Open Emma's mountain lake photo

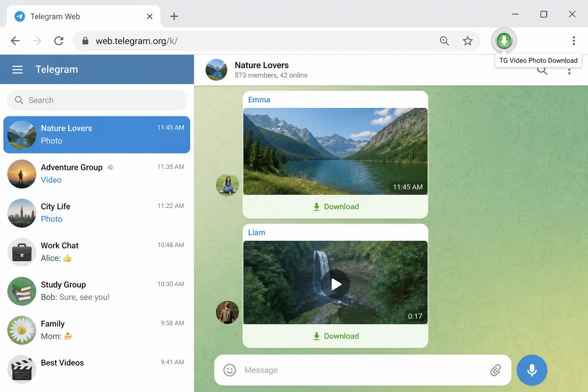[335, 151]
